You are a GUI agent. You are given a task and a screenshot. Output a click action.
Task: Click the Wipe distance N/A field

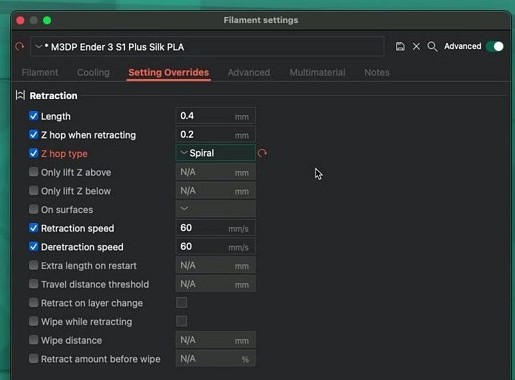click(x=216, y=340)
